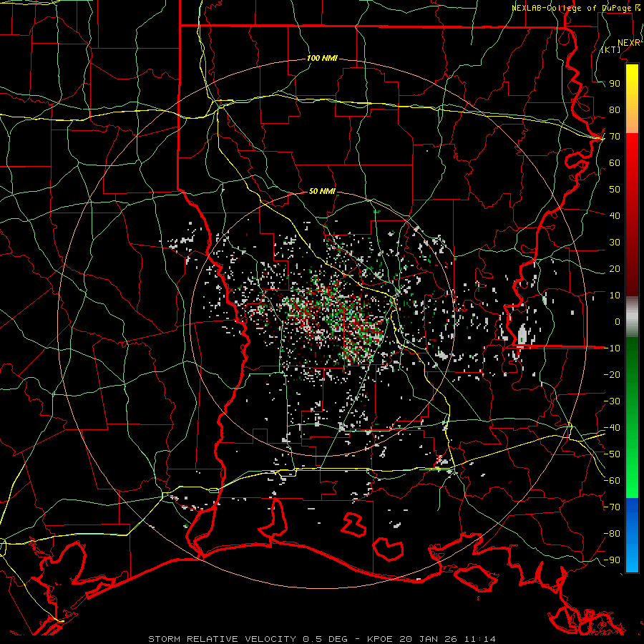Click the 40 value on velocity scale
The height and width of the screenshot is (644, 644).
coord(615,215)
